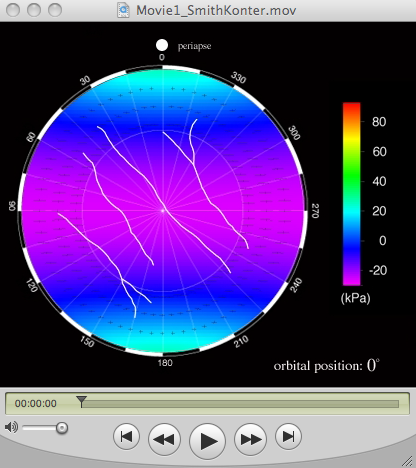Image resolution: width=416 pixels, height=468 pixels.
Task: Click the resize grip at window corner
Action: coord(408,461)
